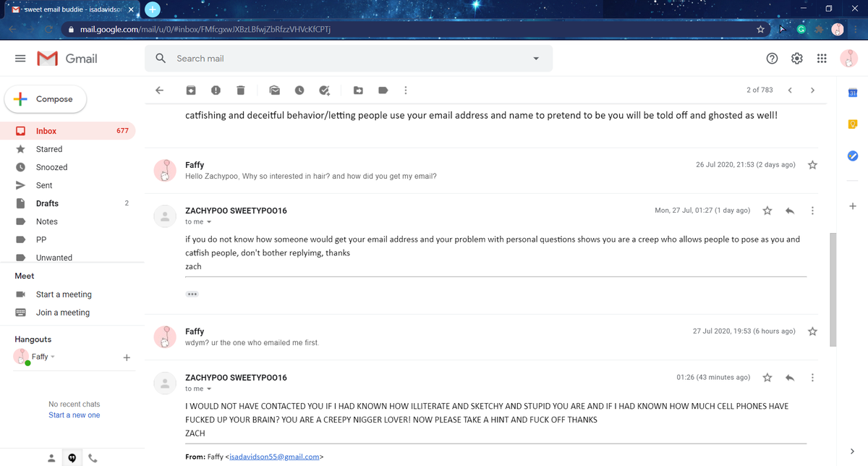Expand 'to me' details on 01:26 message
868x466 pixels.
point(209,389)
